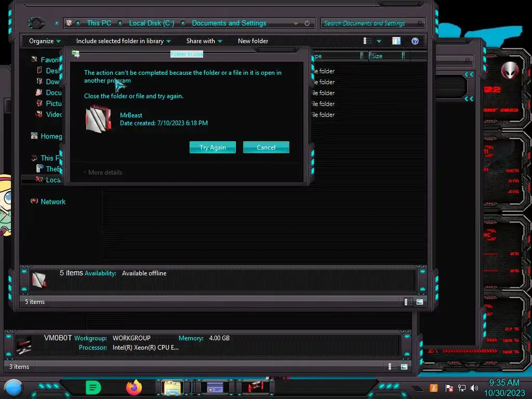Open the purple card app on taskbar
This screenshot has width=532, height=399.
coord(215,387)
